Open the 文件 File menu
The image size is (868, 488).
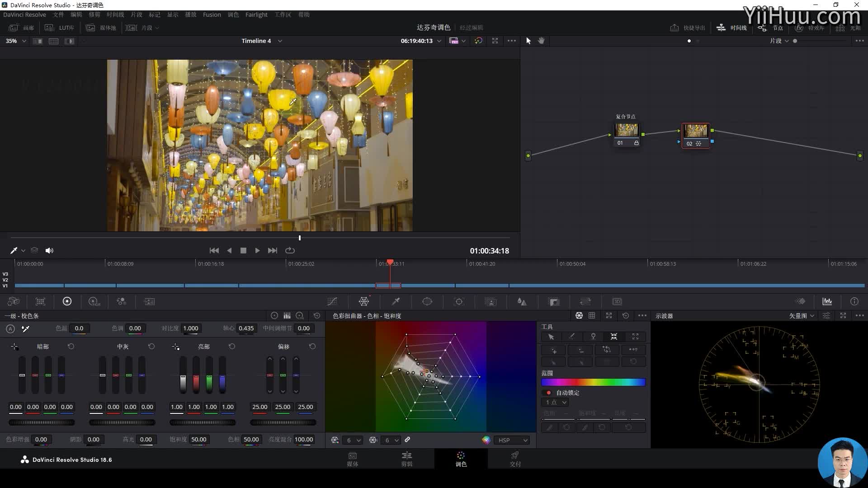[58, 14]
